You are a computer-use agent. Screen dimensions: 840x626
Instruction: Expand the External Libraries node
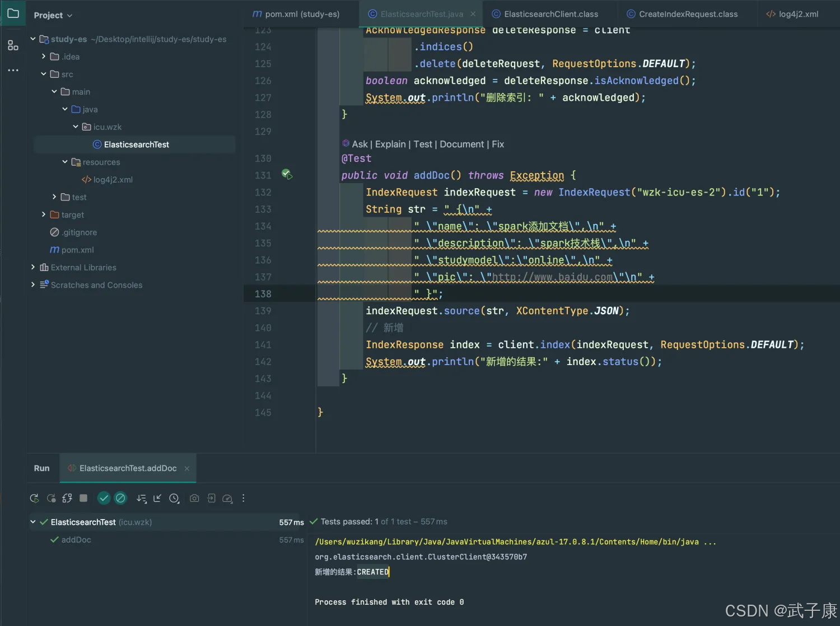tap(33, 268)
